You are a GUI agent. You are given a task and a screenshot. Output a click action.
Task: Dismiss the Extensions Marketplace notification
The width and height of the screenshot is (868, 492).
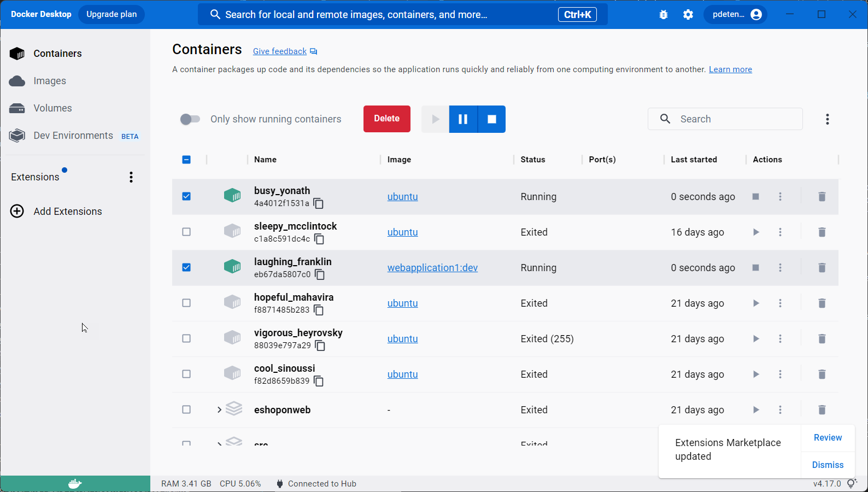[828, 465]
